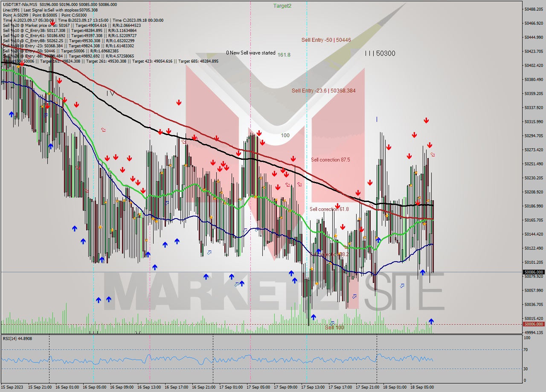Click the 'Sell 100' label near chart bottom
546x392 pixels.
(334, 327)
